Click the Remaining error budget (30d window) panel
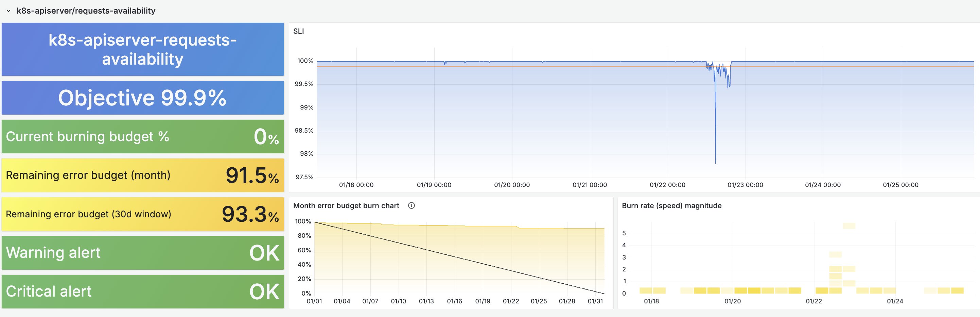The height and width of the screenshot is (317, 980). pyautogui.click(x=143, y=214)
